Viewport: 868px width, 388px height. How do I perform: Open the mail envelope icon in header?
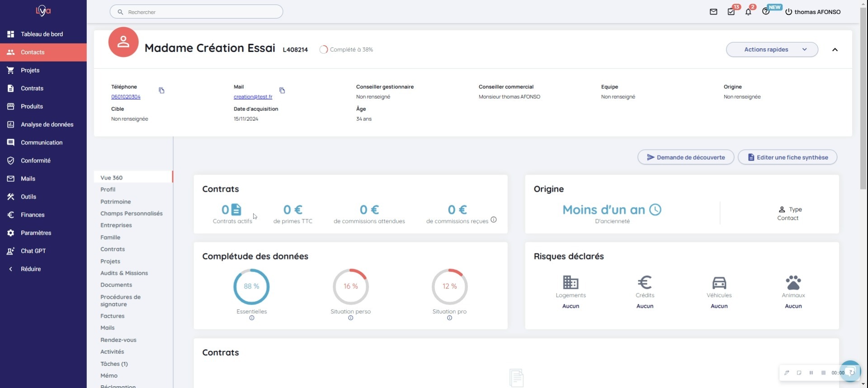click(x=713, y=12)
